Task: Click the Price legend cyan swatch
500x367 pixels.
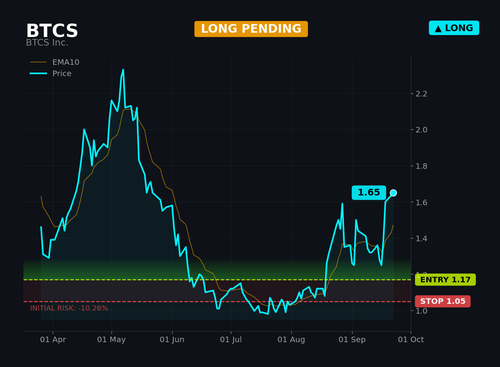Action: coord(38,73)
